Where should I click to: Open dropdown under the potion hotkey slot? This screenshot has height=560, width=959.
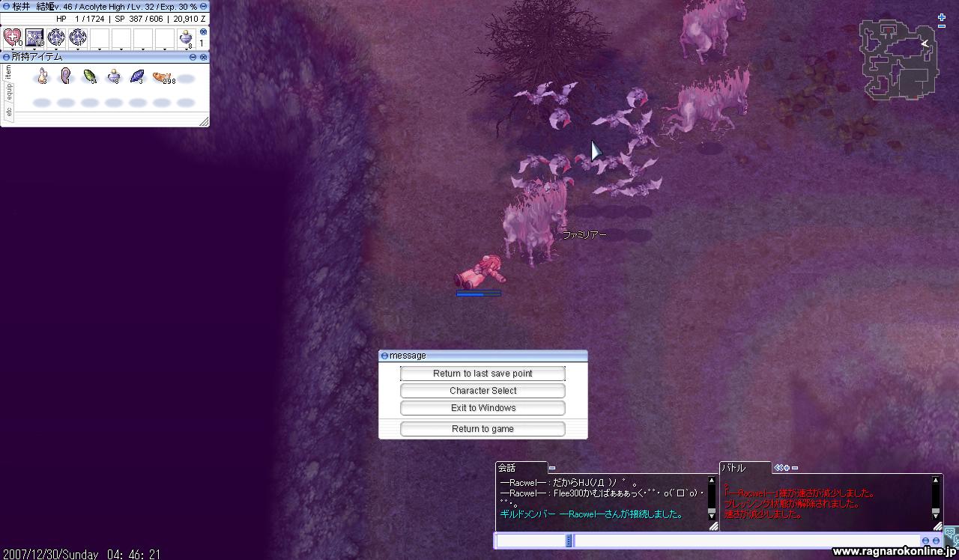coord(187,50)
